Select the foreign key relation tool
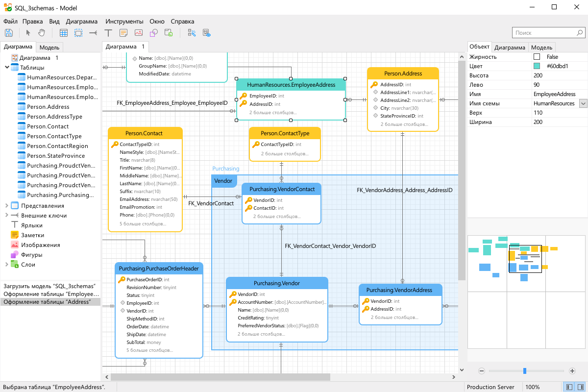This screenshot has width=588, height=392. 93,33
